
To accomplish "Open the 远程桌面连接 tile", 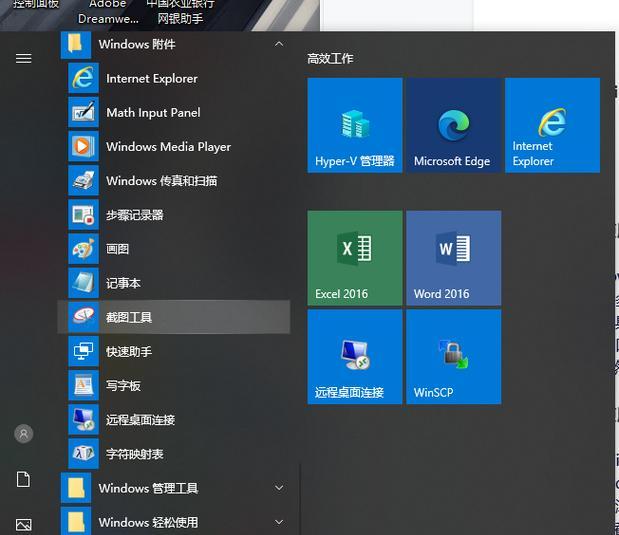I will coord(355,357).
